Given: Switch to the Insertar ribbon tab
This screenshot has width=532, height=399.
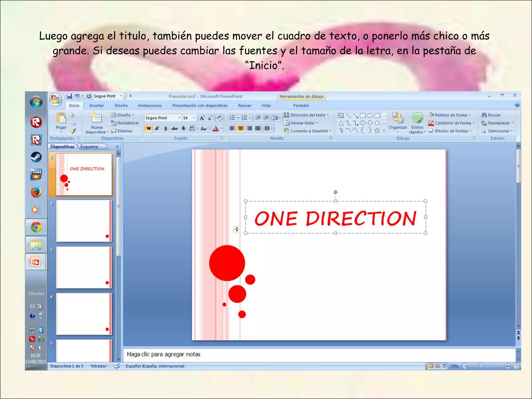Looking at the screenshot, I should [x=96, y=105].
